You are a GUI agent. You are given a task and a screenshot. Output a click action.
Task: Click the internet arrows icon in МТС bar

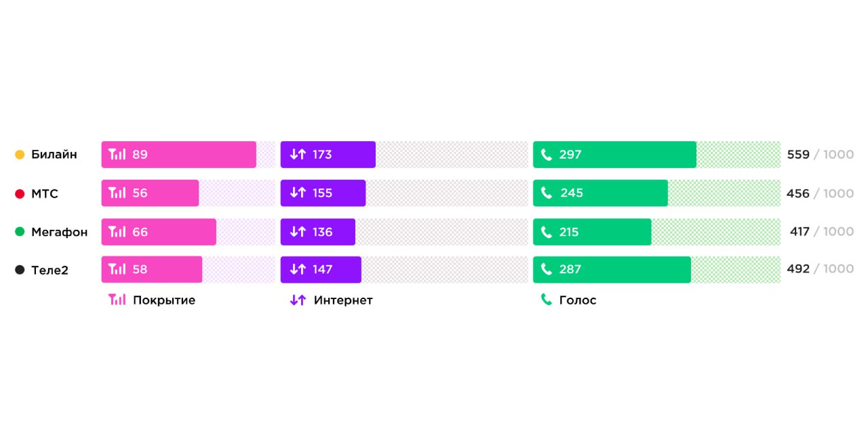click(298, 193)
